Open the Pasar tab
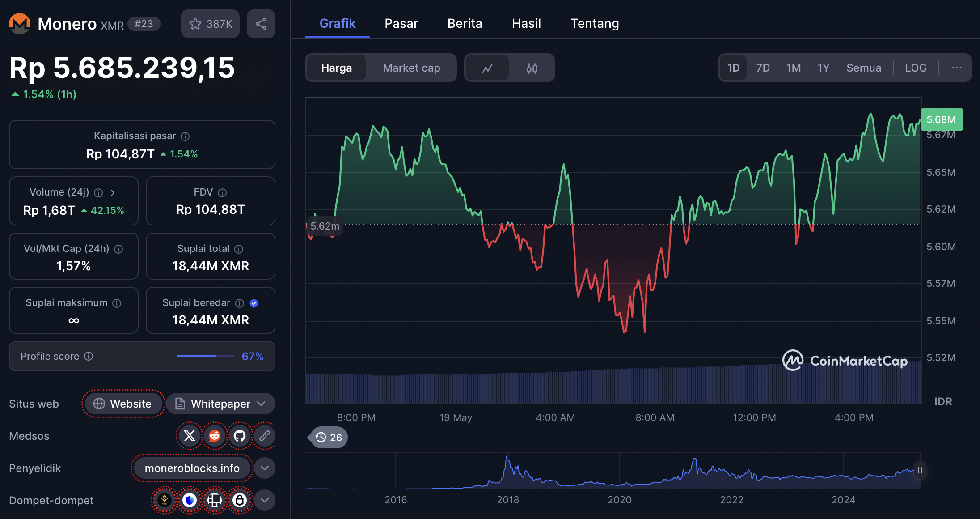 pos(401,23)
